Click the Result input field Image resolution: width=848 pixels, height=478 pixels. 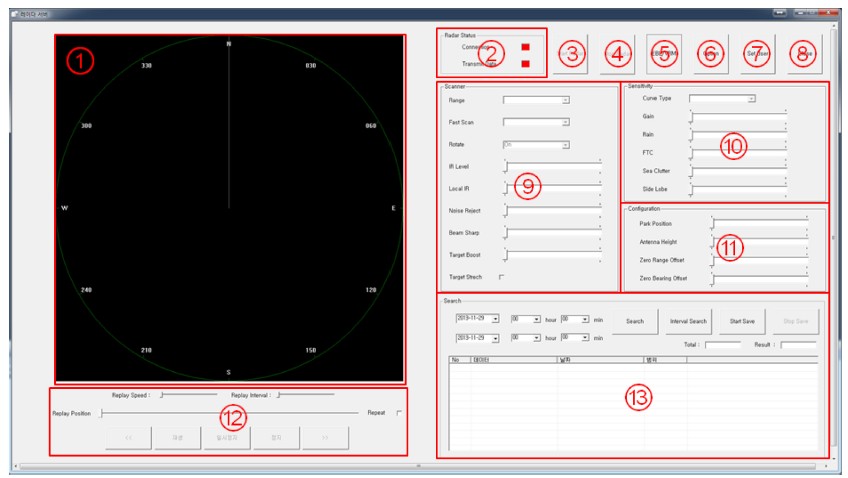(x=798, y=344)
